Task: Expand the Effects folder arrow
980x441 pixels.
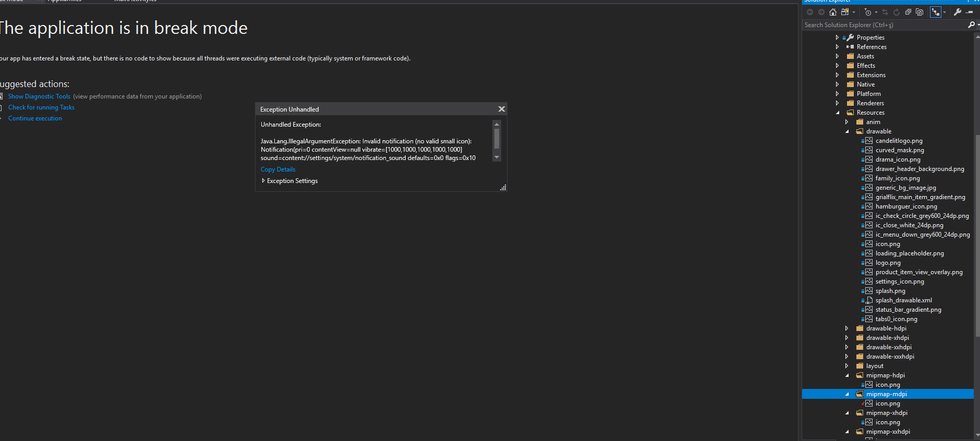Action: click(x=838, y=66)
